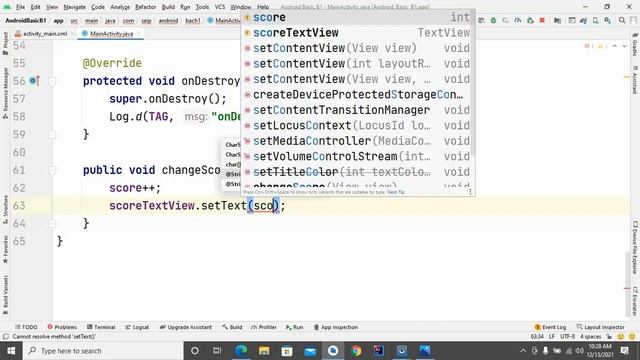Image resolution: width=640 pixels, height=360 pixels.
Task: Click the red Stop button
Action: pos(542,20)
